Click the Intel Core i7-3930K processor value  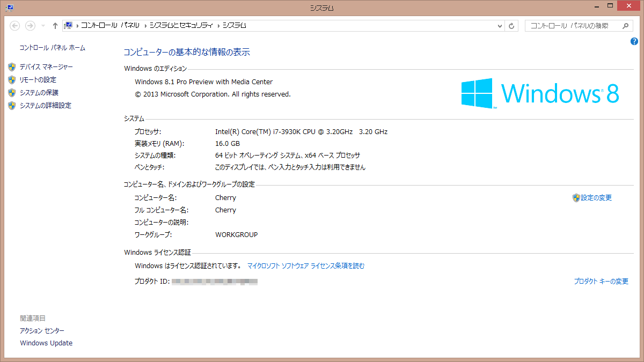[x=301, y=132]
